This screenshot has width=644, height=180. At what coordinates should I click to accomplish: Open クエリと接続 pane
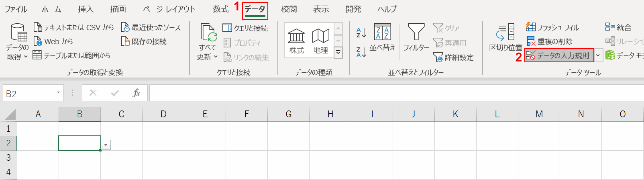click(x=245, y=28)
